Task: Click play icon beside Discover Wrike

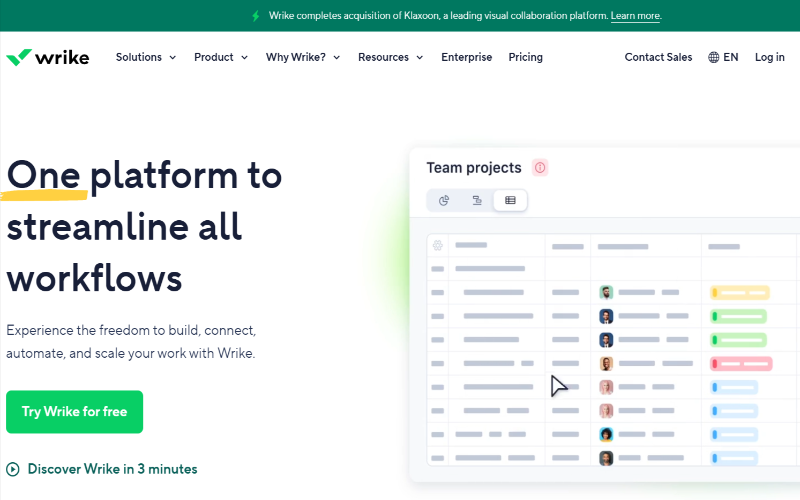Action: 13,469
